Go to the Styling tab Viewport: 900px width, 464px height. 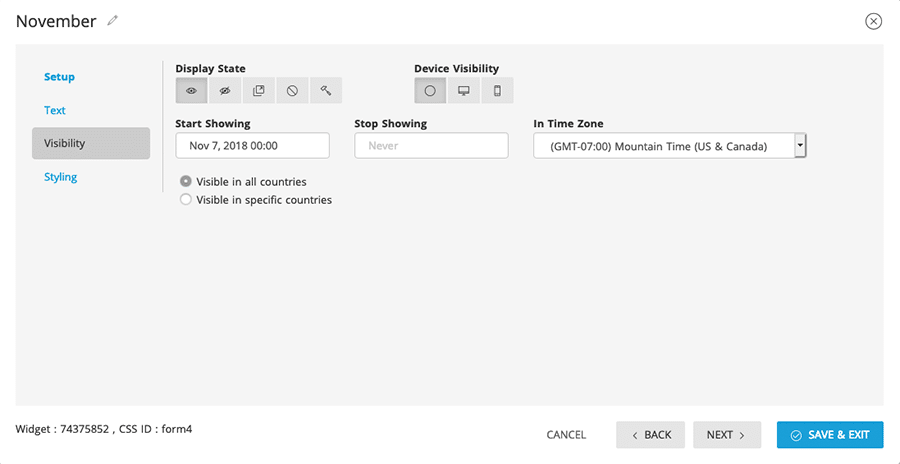[x=61, y=177]
